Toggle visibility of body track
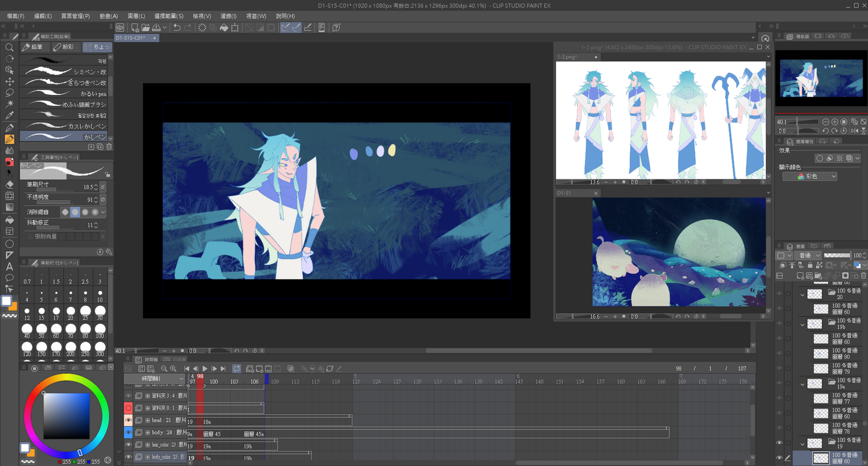Image resolution: width=868 pixels, height=466 pixels. pos(128,432)
